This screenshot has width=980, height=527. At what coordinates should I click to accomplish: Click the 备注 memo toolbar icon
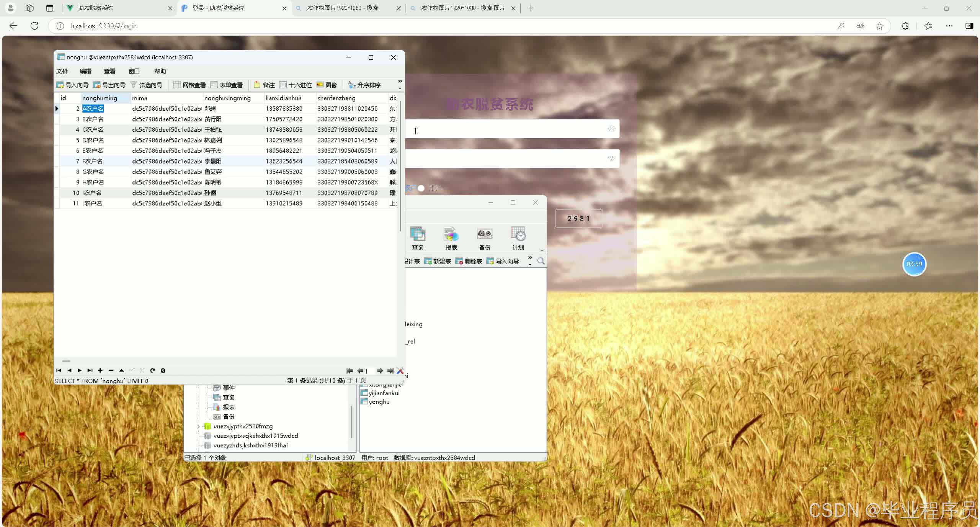click(x=265, y=85)
